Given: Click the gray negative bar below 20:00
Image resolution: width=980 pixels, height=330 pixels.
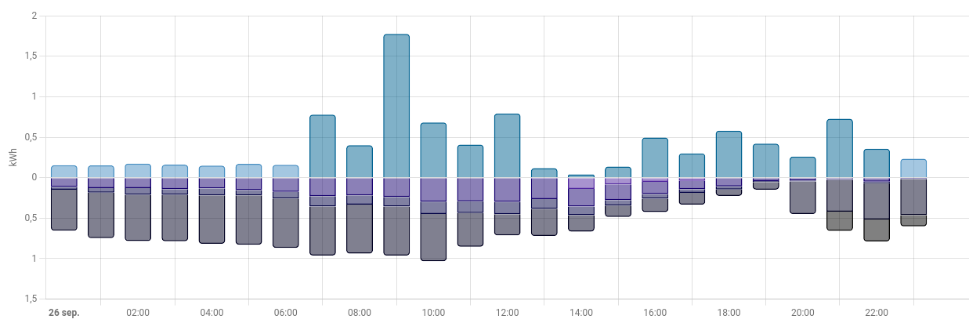Looking at the screenshot, I should pos(802,197).
